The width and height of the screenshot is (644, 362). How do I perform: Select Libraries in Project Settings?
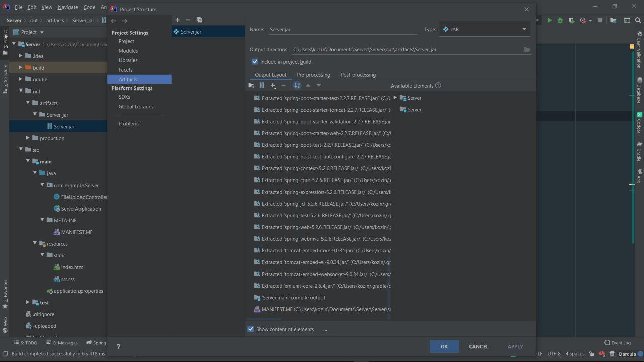[x=128, y=60]
